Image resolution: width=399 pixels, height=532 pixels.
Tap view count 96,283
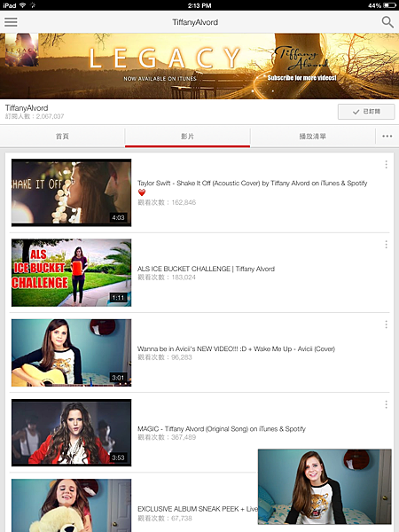[165, 357]
